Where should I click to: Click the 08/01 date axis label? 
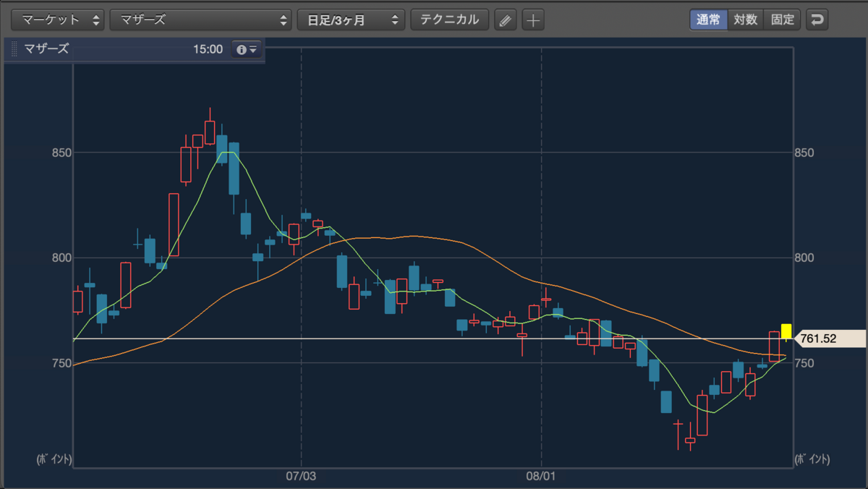click(x=541, y=477)
